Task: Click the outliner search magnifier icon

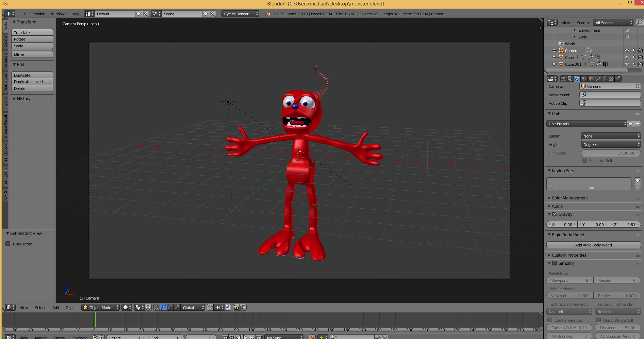Action: (639, 22)
